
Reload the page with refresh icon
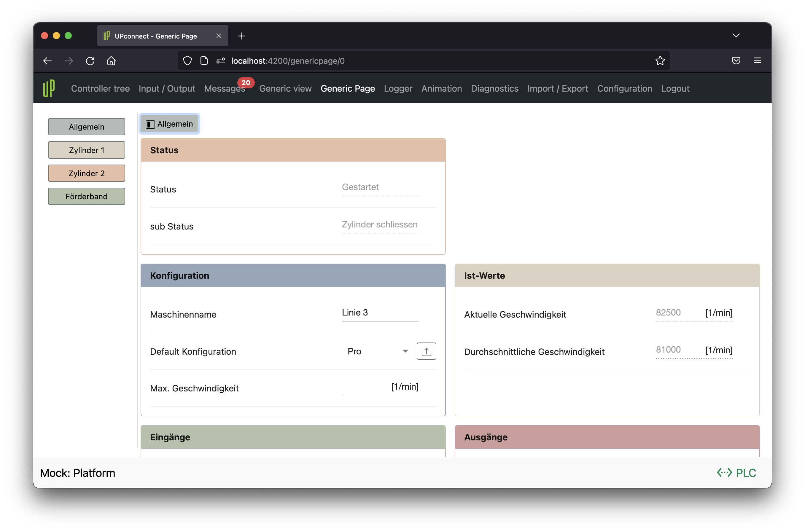point(90,61)
